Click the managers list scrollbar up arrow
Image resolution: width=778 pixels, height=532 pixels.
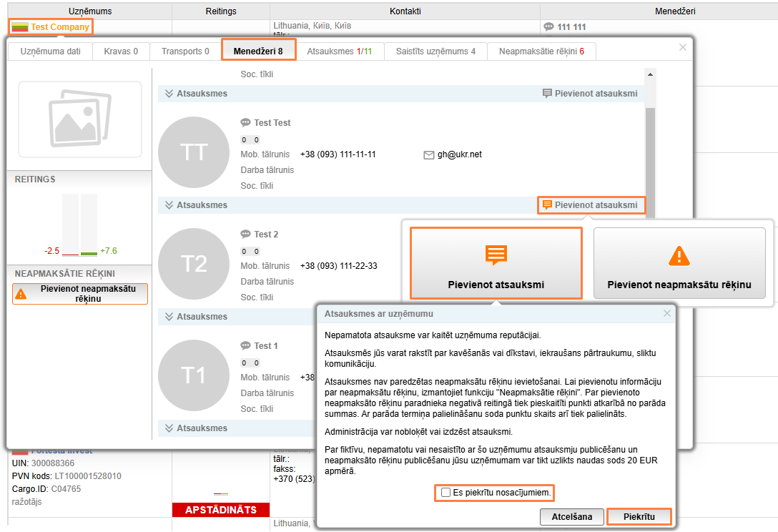click(650, 74)
